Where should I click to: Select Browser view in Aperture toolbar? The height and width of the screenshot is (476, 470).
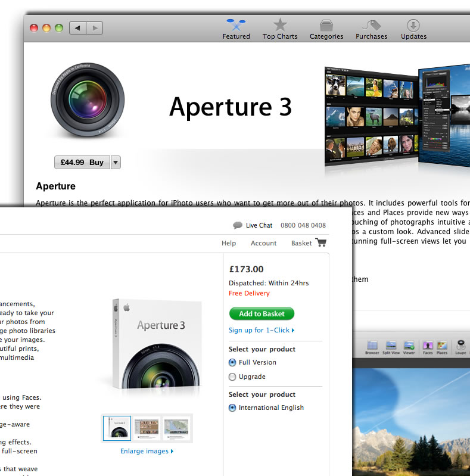(x=372, y=347)
